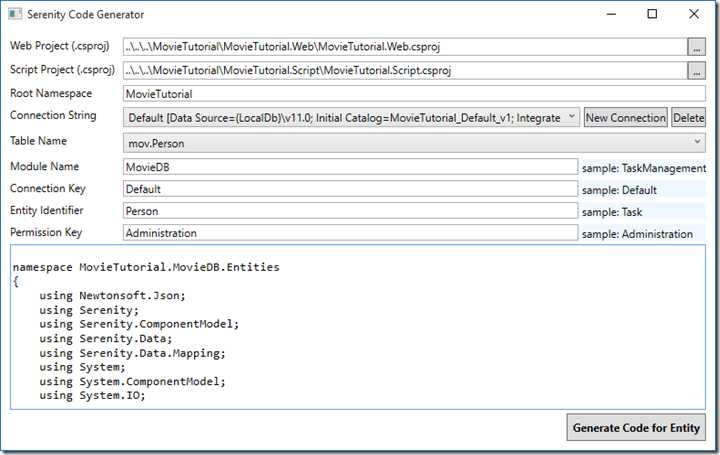This screenshot has height=455, width=720.
Task: Click the 'Module Name' label
Action: click(45, 166)
